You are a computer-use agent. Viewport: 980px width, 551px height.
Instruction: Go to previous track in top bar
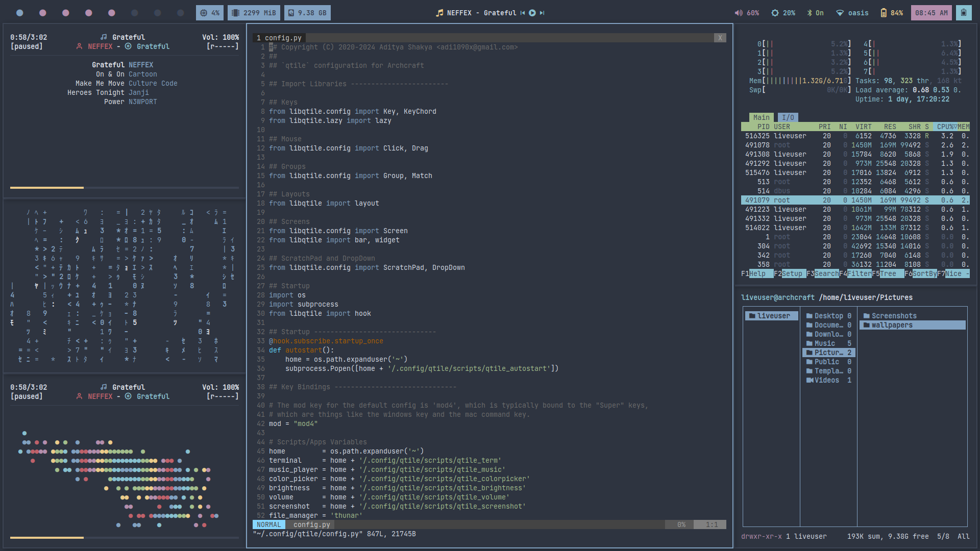(523, 13)
